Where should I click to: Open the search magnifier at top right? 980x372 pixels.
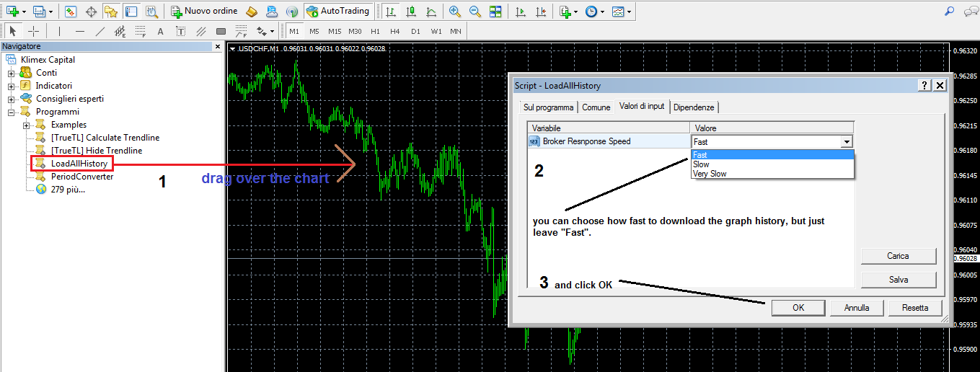[950, 12]
